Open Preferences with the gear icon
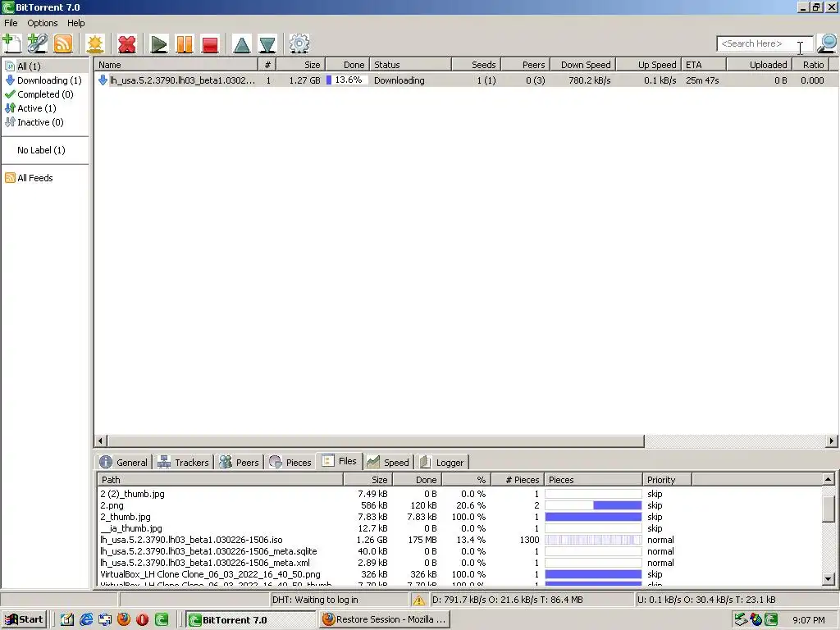840x630 pixels. coord(299,43)
